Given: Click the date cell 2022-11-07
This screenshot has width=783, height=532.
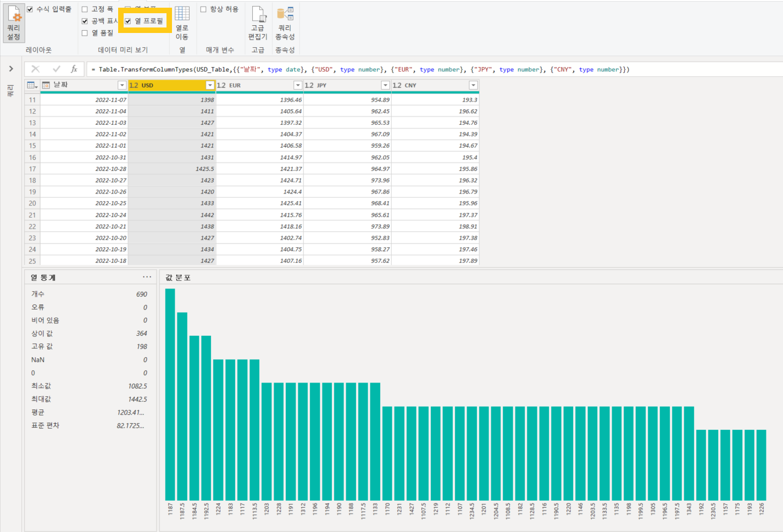Looking at the screenshot, I should click(84, 99).
